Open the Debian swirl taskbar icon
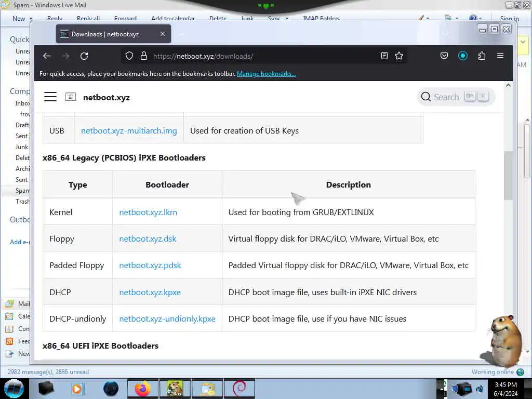 point(239,389)
